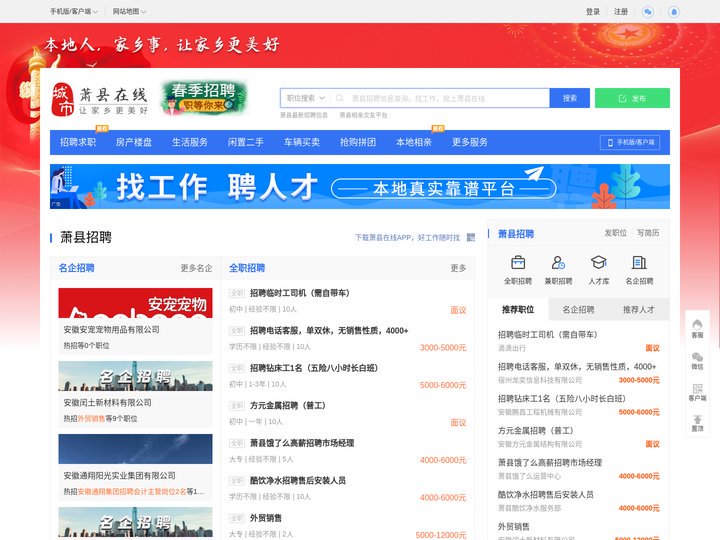Open 车辆买卖 navigation menu

[x=302, y=142]
